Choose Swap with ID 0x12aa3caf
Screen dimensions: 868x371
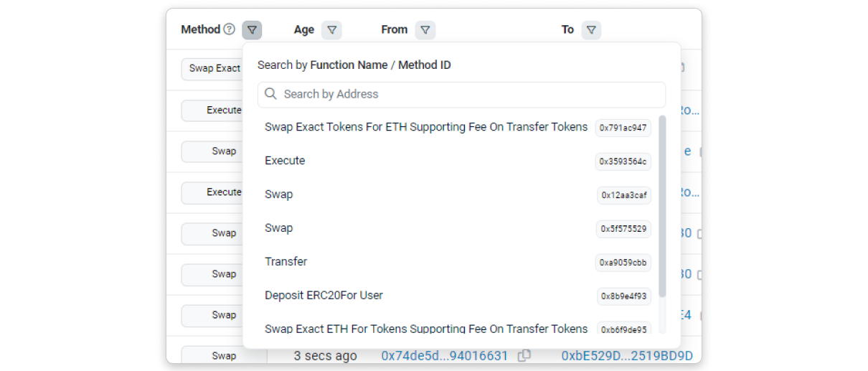point(279,194)
